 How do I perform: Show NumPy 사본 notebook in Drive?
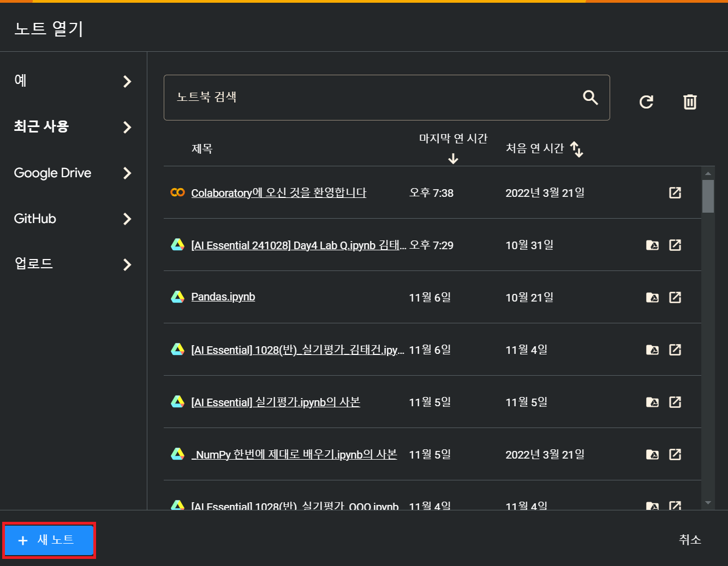tap(652, 455)
